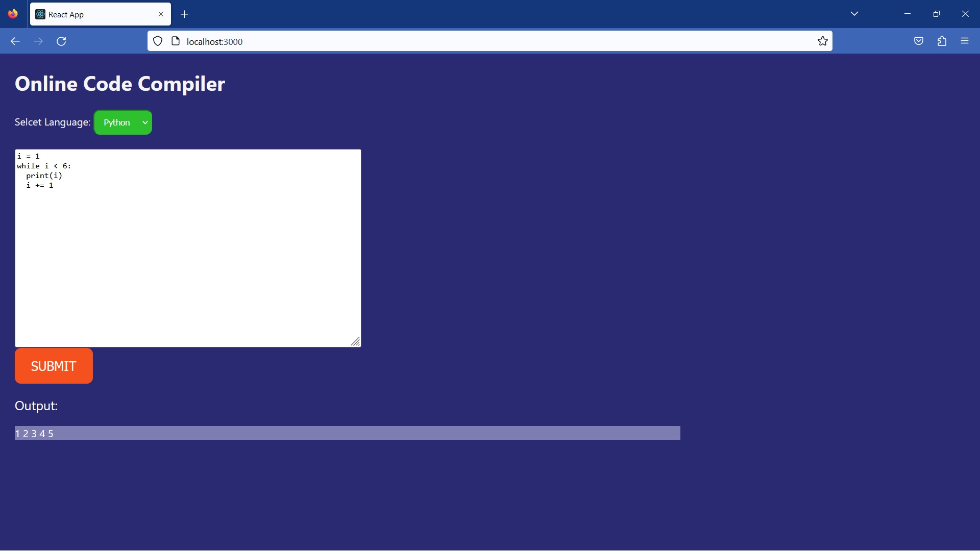The width and height of the screenshot is (980, 551).
Task: Click the resize handle on code editor
Action: [355, 341]
